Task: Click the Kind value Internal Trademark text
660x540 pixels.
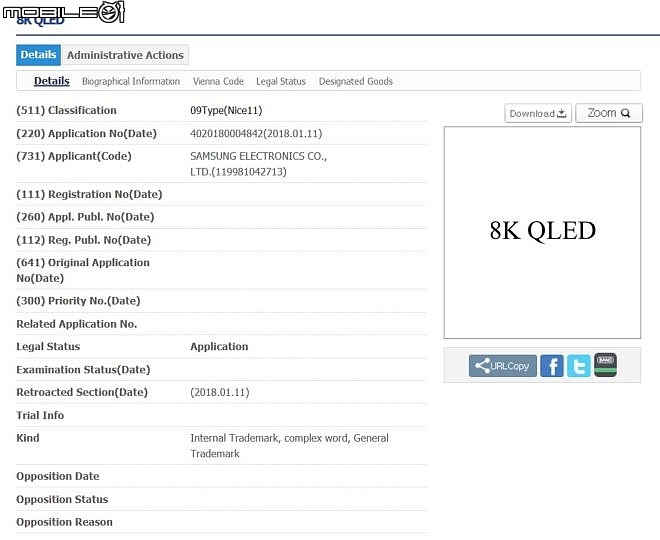Action: [x=289, y=446]
